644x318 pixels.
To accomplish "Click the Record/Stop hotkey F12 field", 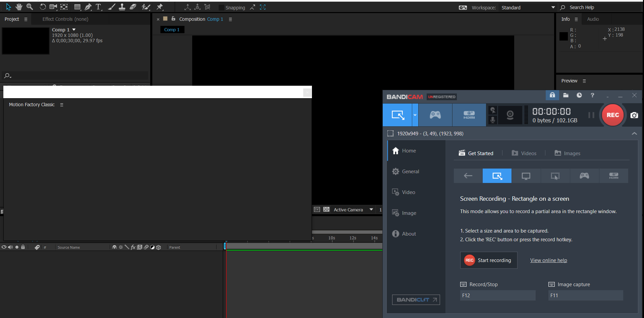I will pyautogui.click(x=498, y=295).
